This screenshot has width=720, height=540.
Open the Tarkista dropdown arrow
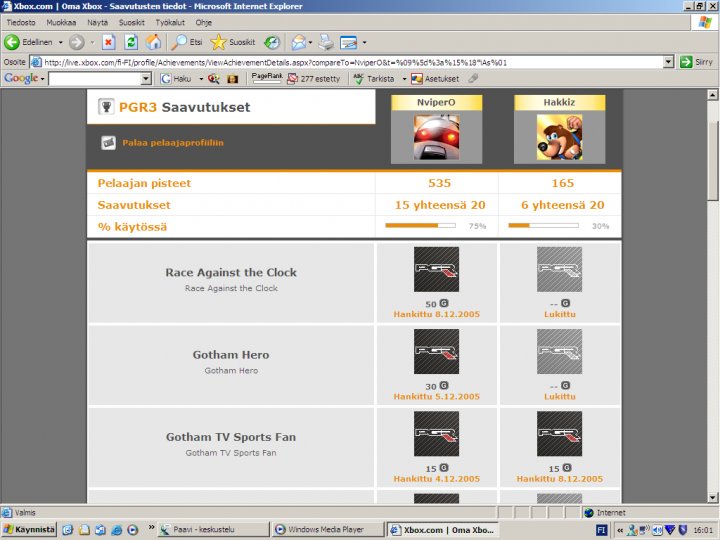(404, 79)
